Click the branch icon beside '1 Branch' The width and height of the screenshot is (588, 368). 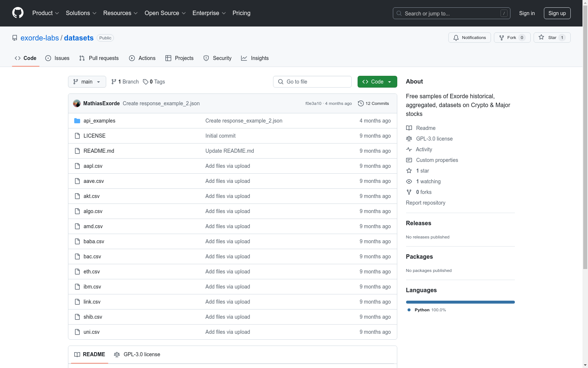click(x=114, y=82)
